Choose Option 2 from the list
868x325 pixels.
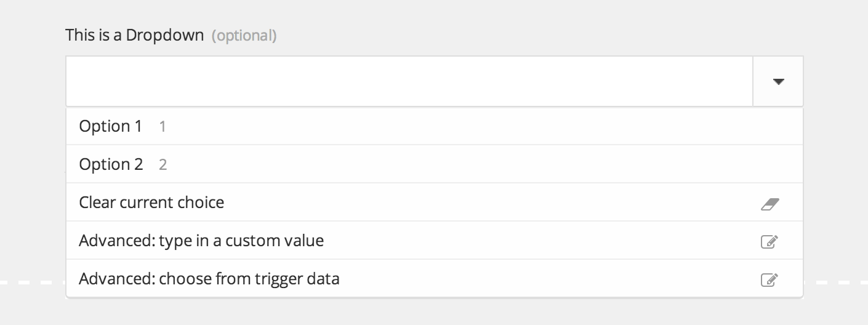[x=435, y=164]
